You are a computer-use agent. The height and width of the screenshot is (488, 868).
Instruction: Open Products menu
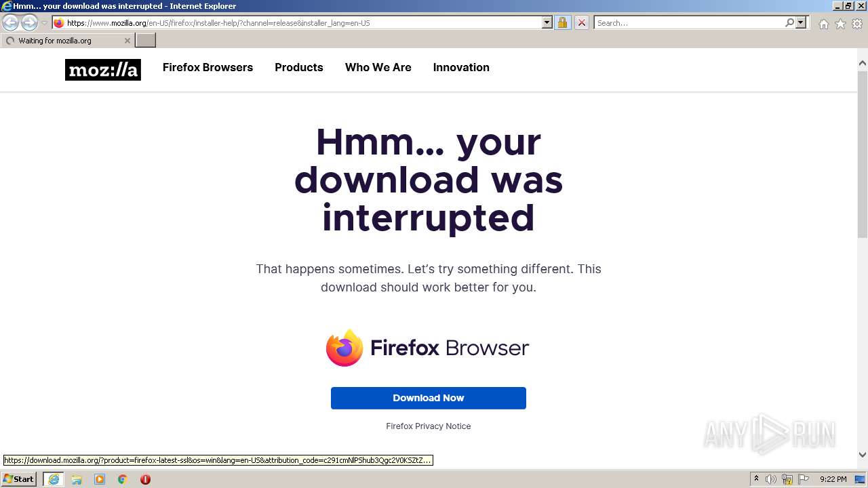(299, 67)
